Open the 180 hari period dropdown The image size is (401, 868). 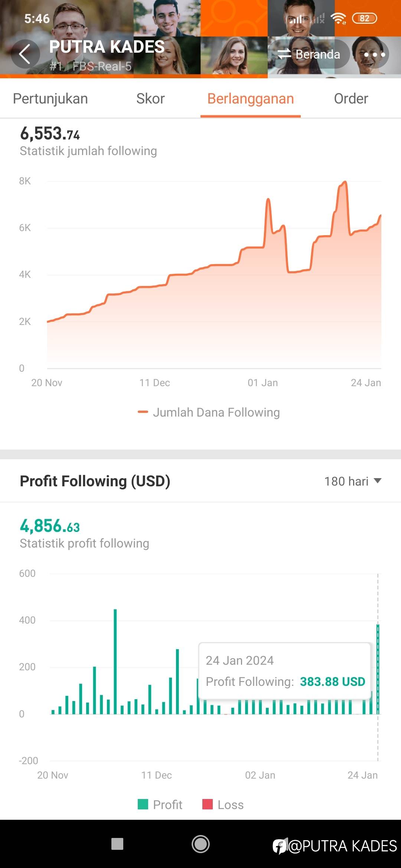click(x=346, y=481)
